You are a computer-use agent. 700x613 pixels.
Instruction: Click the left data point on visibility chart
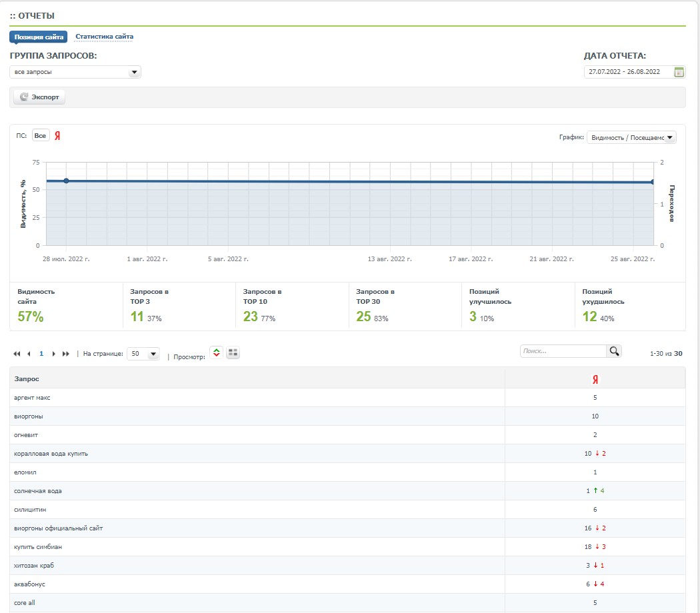coord(66,181)
